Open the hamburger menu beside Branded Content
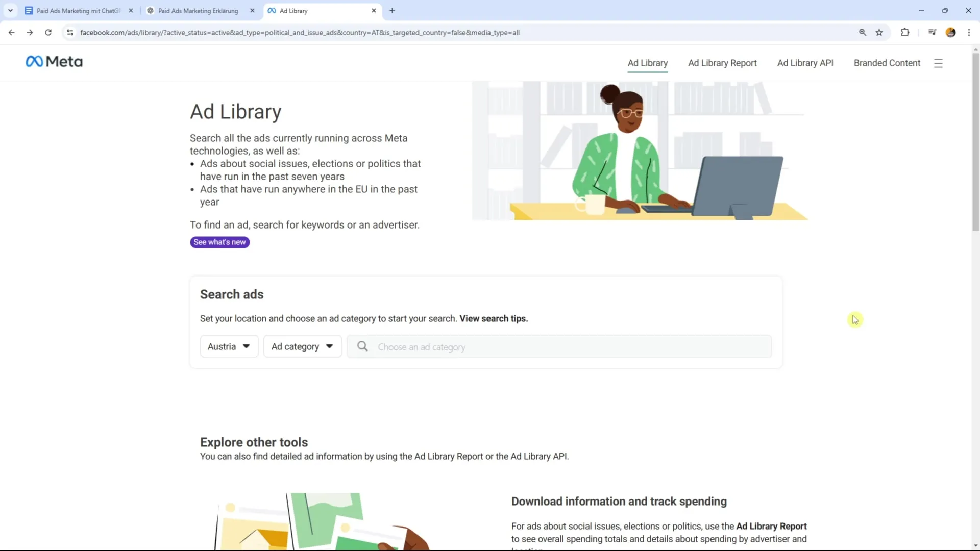Screen dimensions: 980x551 (x=938, y=63)
